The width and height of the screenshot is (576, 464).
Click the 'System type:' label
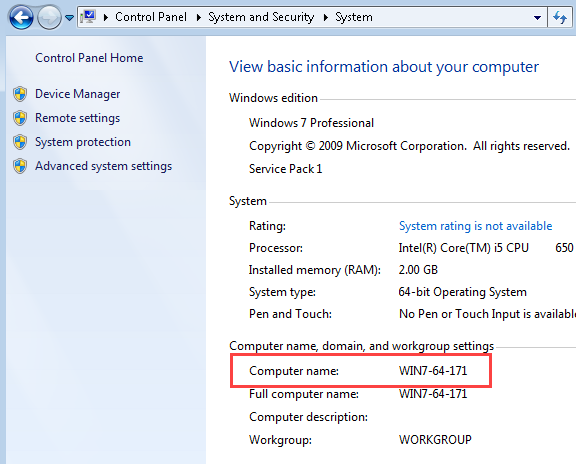click(282, 292)
